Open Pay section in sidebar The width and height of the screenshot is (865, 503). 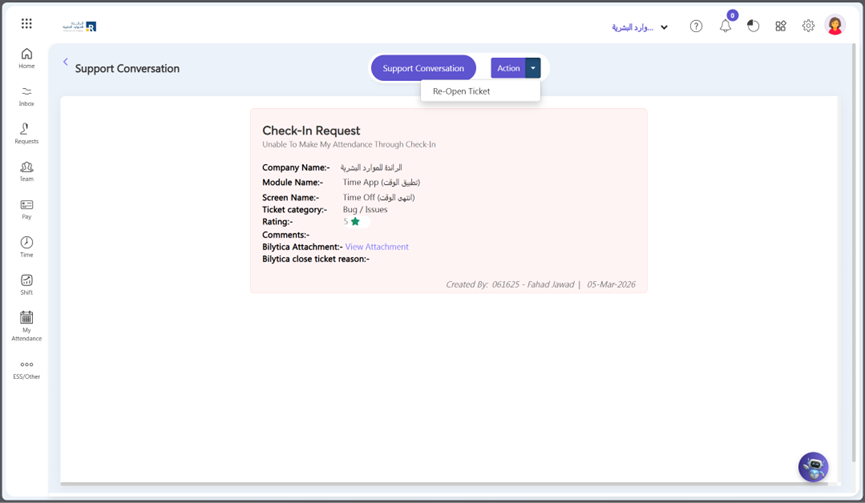(26, 209)
